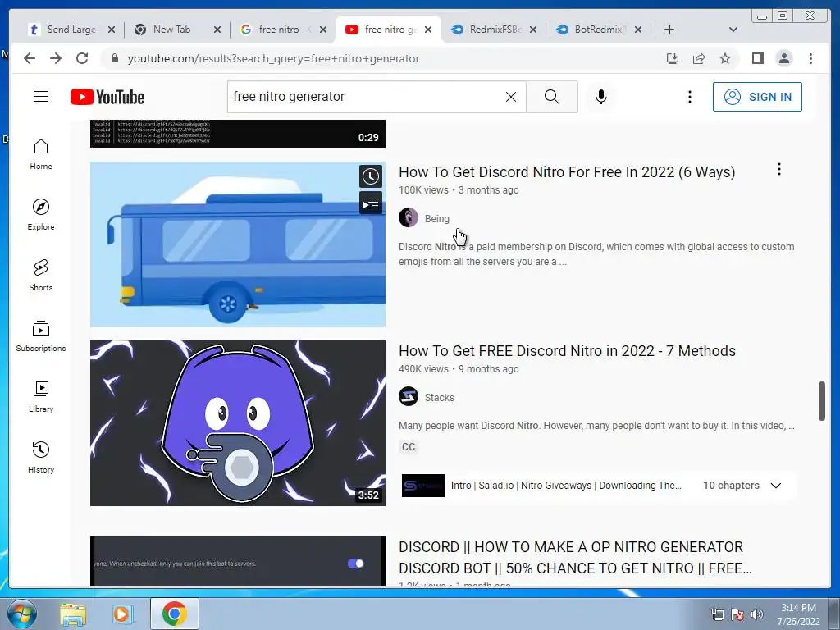Screen dimensions: 840x630
Task: Open Shorts in the sidebar
Action: point(41,276)
